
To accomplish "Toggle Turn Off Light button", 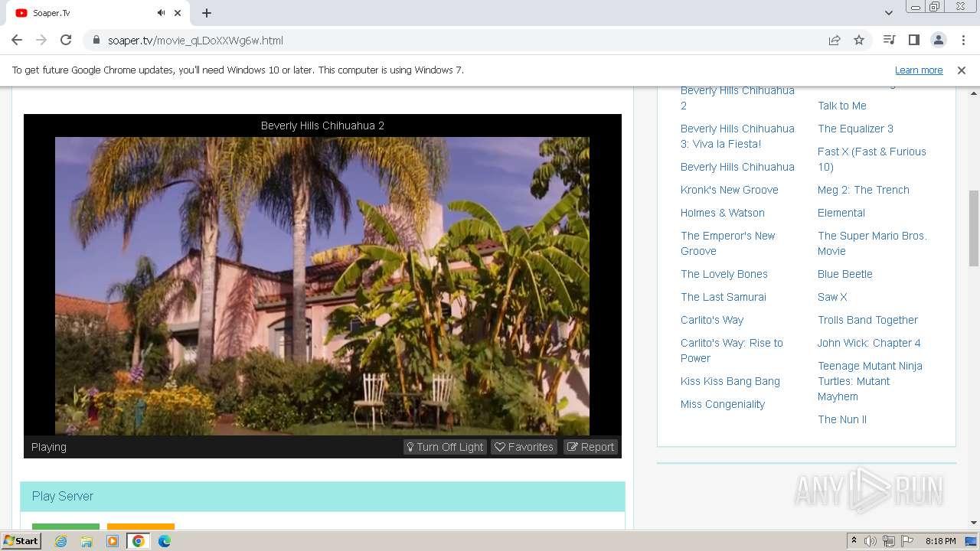I will [x=446, y=447].
